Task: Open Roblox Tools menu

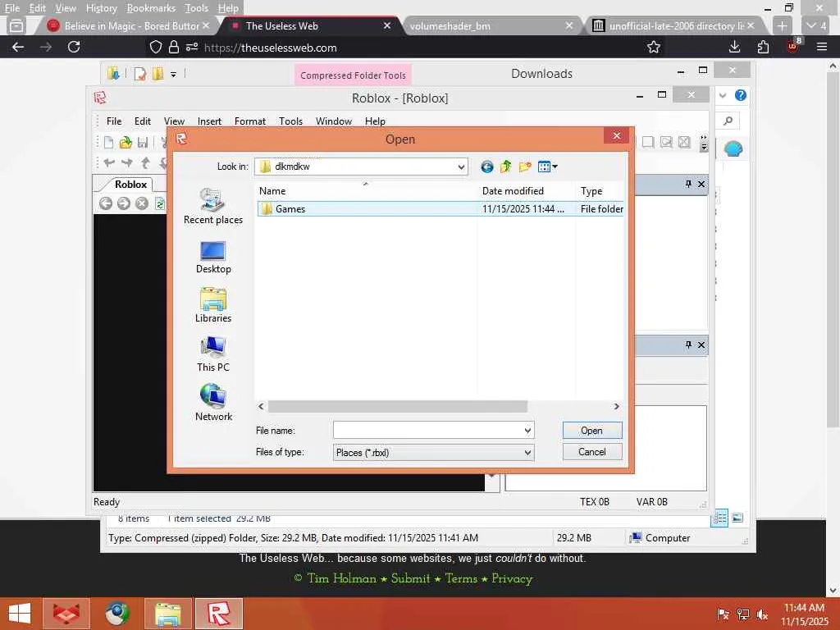Action: pyautogui.click(x=290, y=121)
